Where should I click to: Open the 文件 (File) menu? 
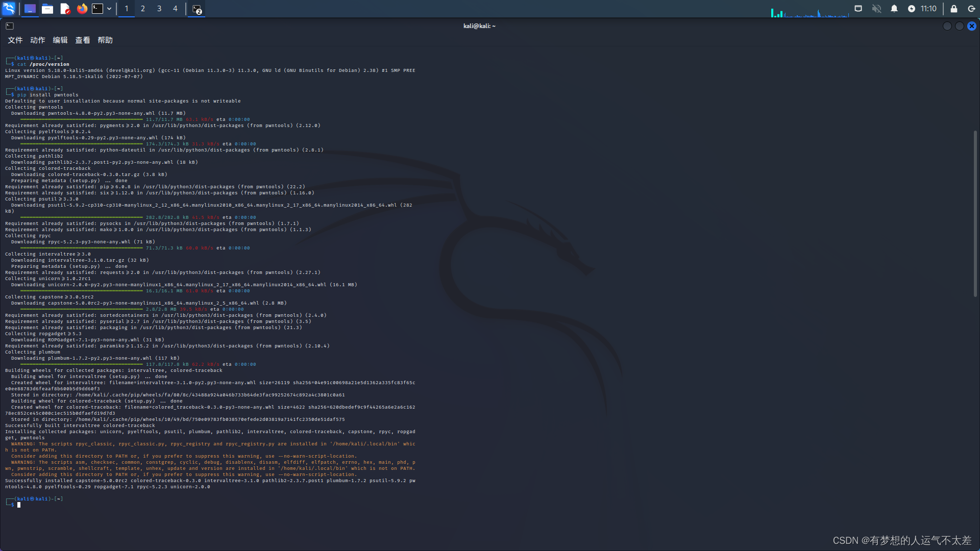coord(15,40)
